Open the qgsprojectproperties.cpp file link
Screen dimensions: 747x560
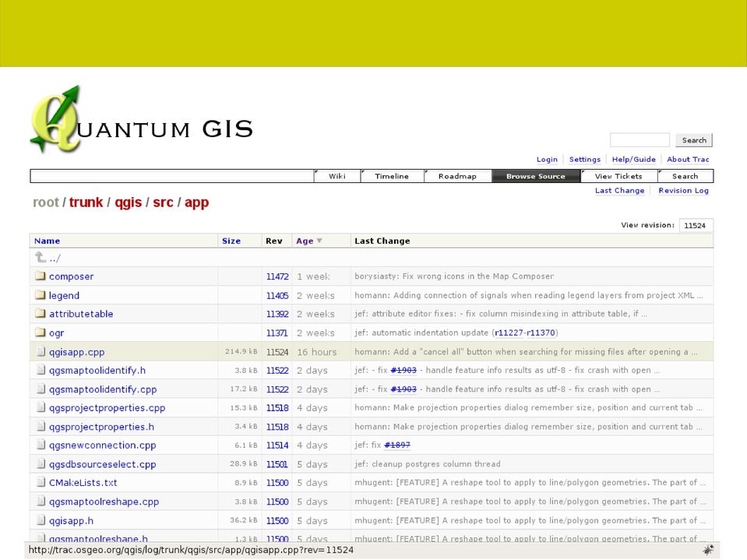tap(107, 407)
